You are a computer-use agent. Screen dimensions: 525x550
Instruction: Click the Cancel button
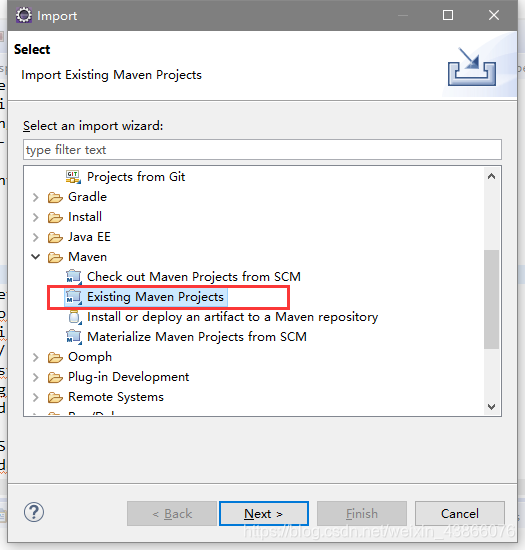(460, 514)
